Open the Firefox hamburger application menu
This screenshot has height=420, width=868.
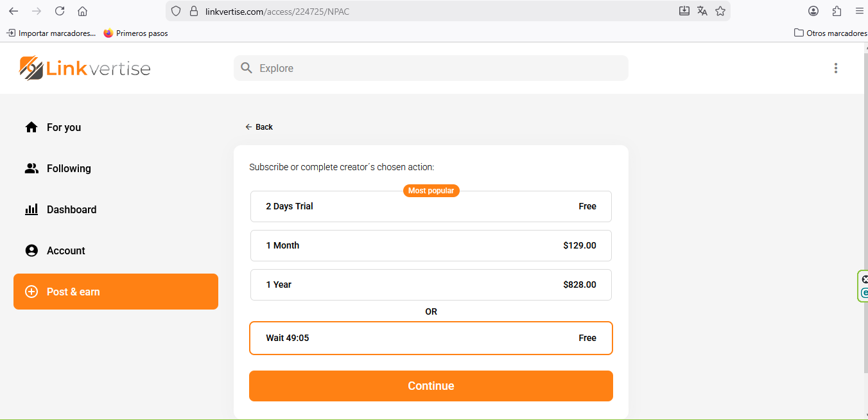point(860,11)
